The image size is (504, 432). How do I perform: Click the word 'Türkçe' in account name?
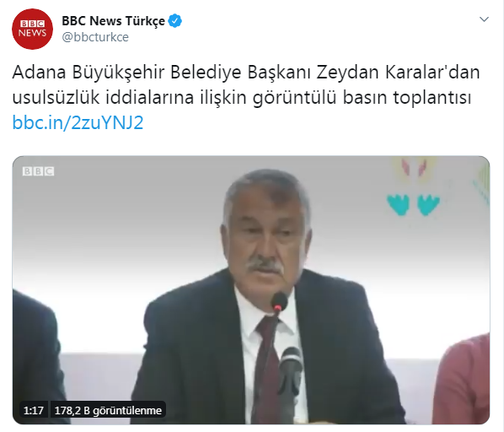click(145, 21)
